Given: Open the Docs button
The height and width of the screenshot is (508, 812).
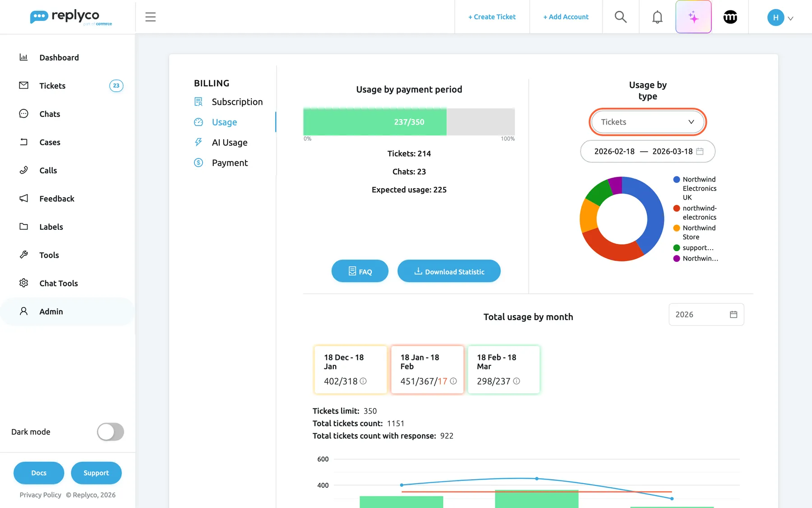Looking at the screenshot, I should [39, 473].
